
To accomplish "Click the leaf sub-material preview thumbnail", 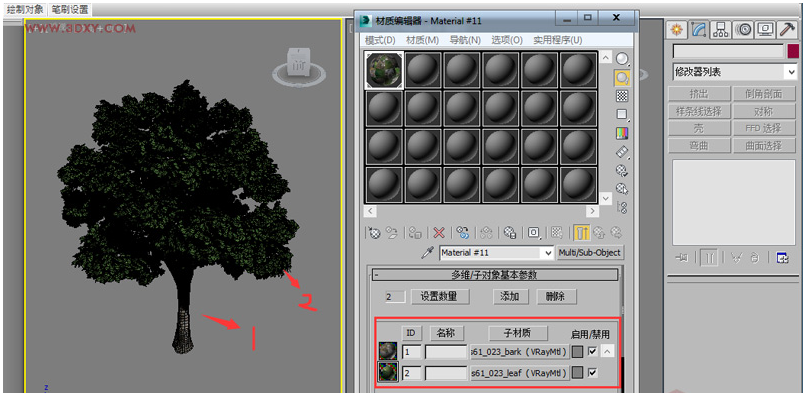I will [x=388, y=372].
